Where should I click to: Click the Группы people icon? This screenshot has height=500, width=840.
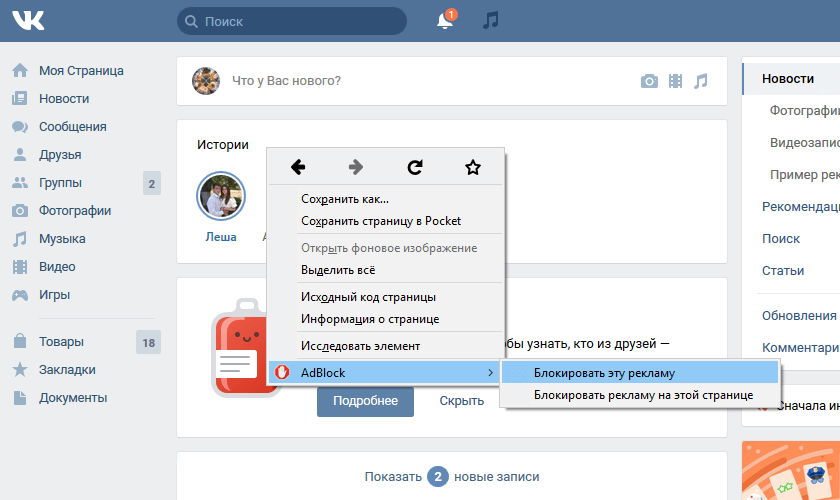tap(20, 182)
